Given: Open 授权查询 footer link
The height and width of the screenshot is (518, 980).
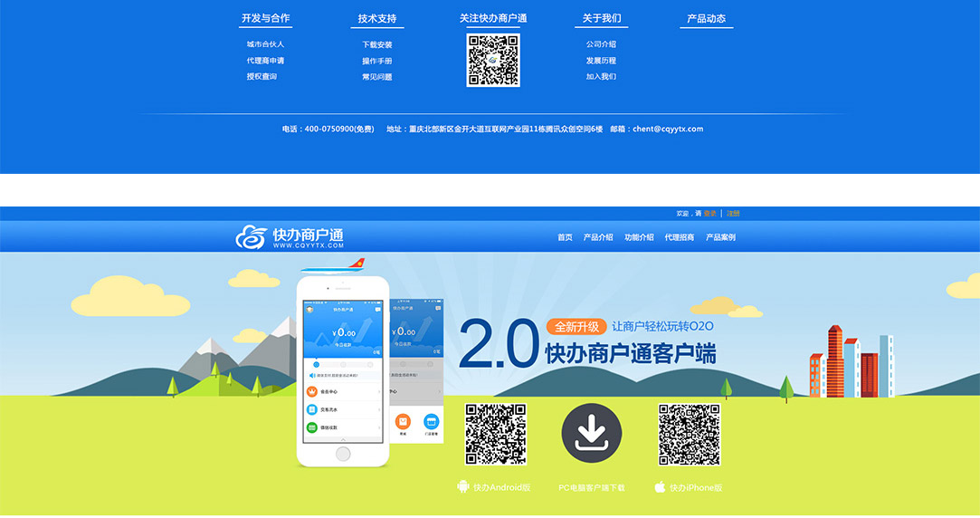Looking at the screenshot, I should tap(262, 76).
